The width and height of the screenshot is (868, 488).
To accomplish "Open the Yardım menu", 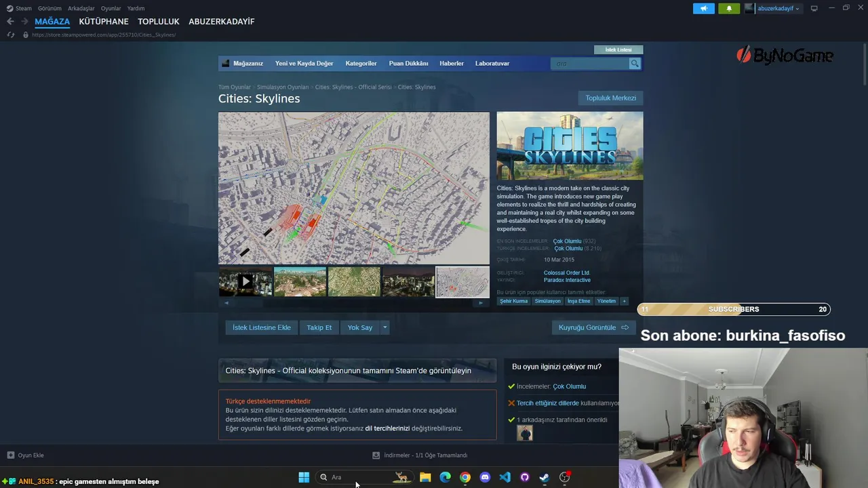I will point(136,8).
